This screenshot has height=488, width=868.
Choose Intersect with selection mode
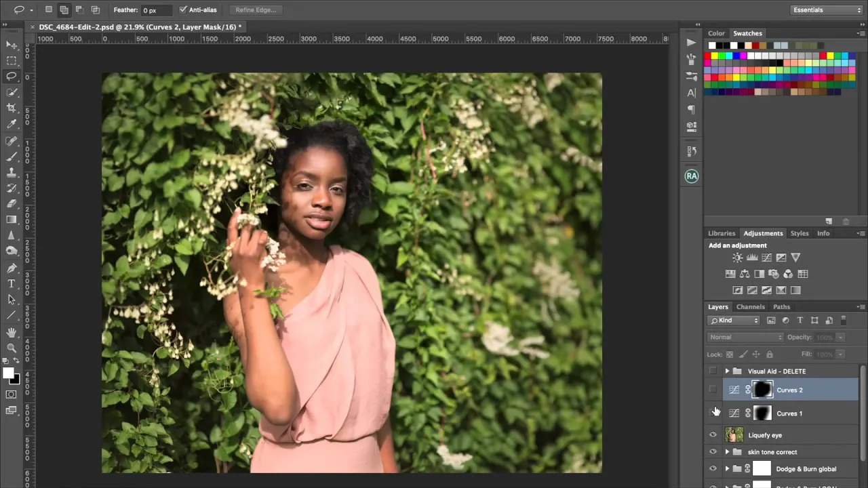[x=95, y=9]
